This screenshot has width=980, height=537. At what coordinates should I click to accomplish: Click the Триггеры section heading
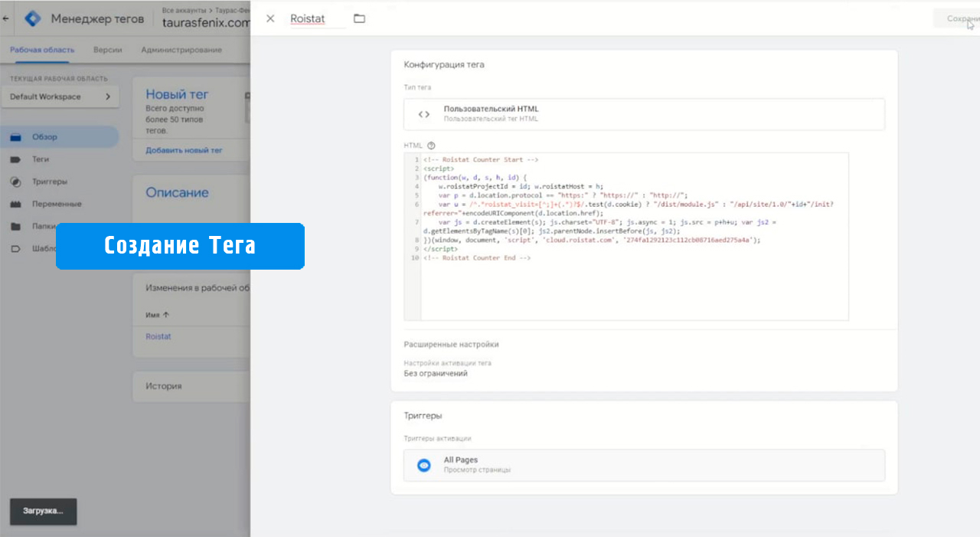pos(423,416)
